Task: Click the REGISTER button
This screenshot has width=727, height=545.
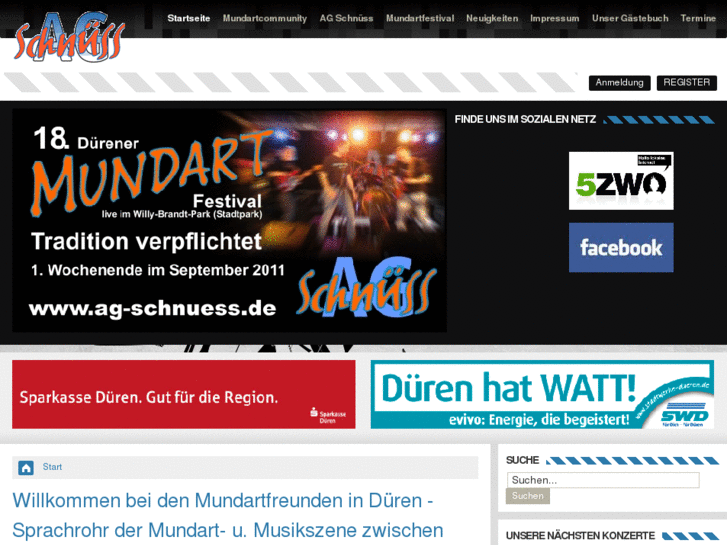Action: [687, 83]
